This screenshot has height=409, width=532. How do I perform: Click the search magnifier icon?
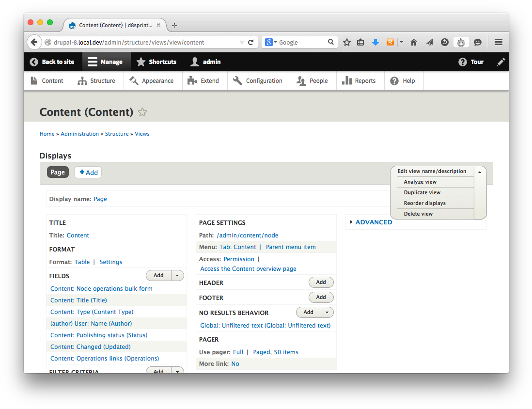[x=330, y=42]
